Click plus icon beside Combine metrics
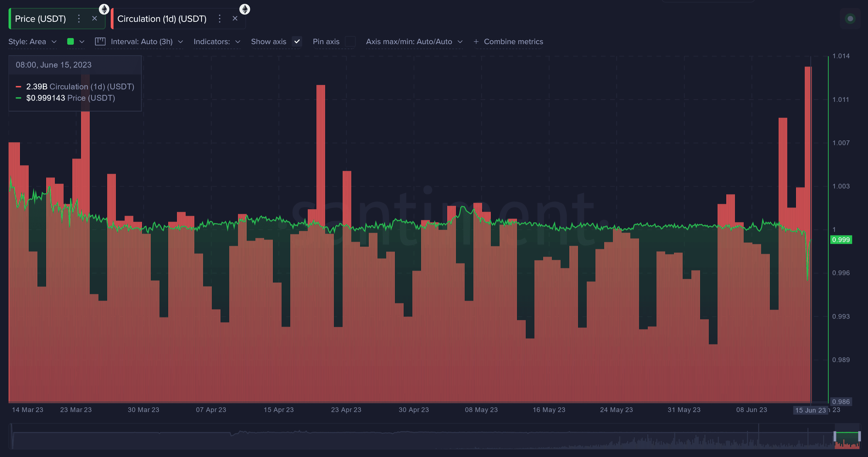Viewport: 868px width, 457px height. tap(476, 41)
